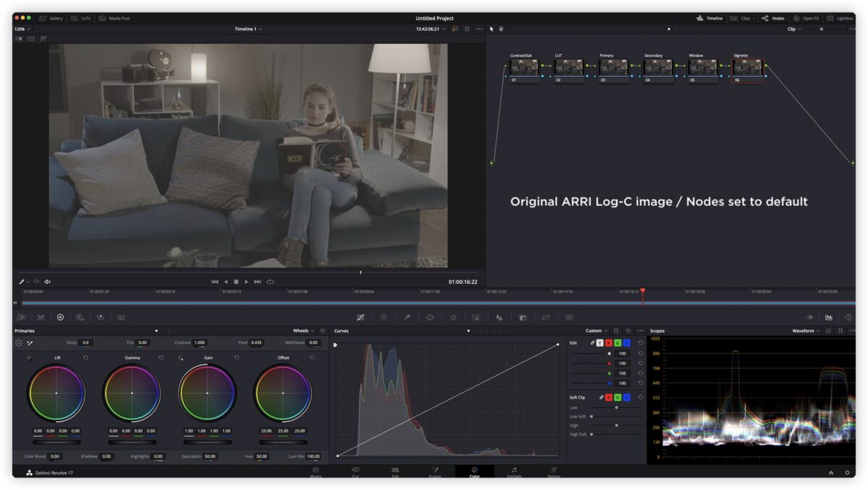The image size is (868, 490).
Task: Switch to the Fairlight page tab
Action: point(514,472)
